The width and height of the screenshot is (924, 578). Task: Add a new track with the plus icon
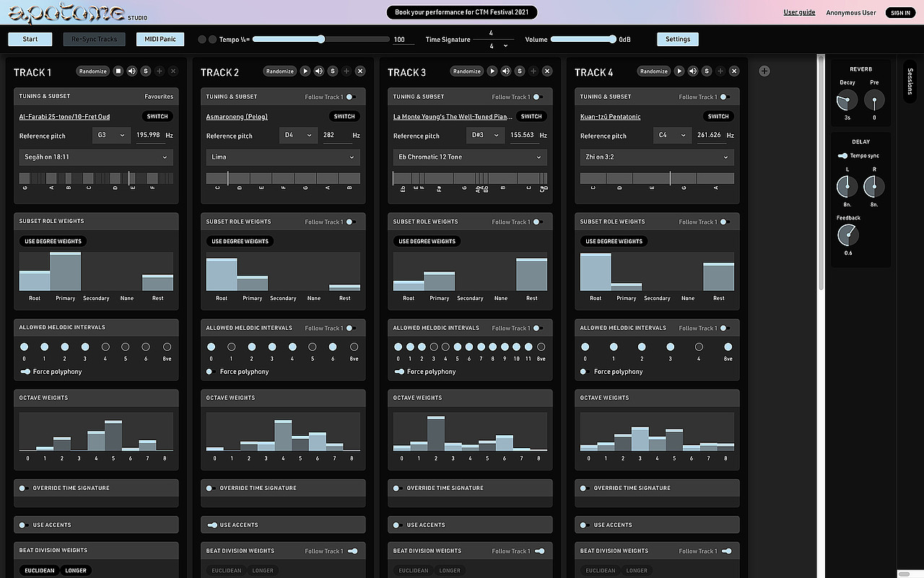pyautogui.click(x=764, y=71)
